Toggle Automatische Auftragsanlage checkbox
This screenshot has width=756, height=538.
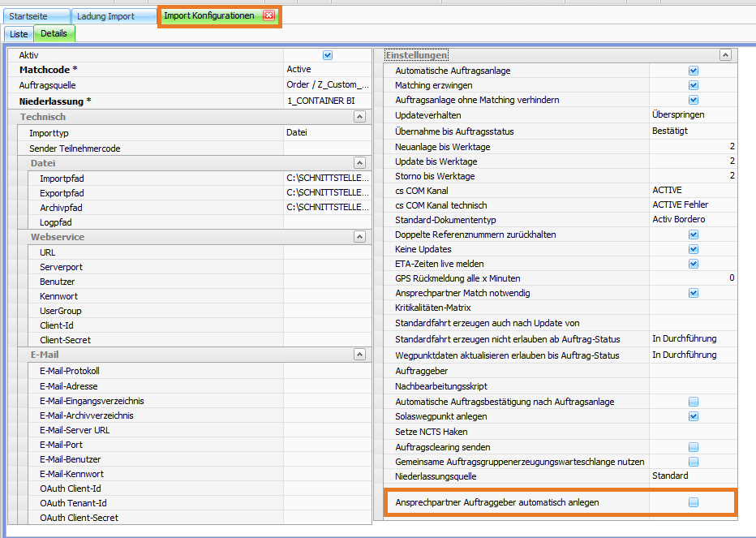point(694,71)
